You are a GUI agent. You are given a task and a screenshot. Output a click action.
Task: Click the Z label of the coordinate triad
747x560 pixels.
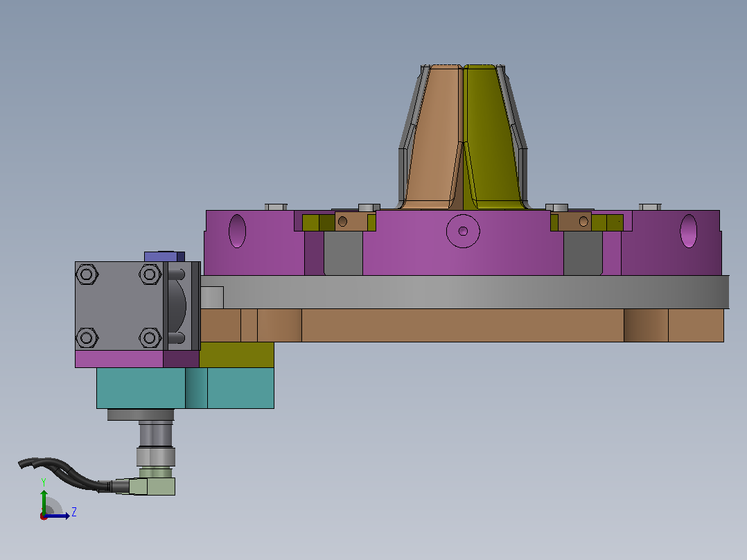coord(74,512)
